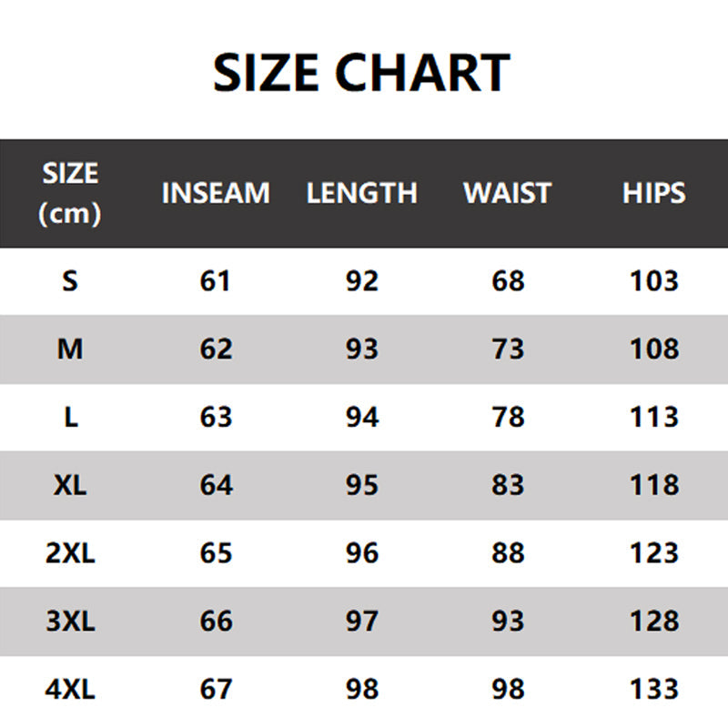Click hips value 118 for size XL

(653, 485)
